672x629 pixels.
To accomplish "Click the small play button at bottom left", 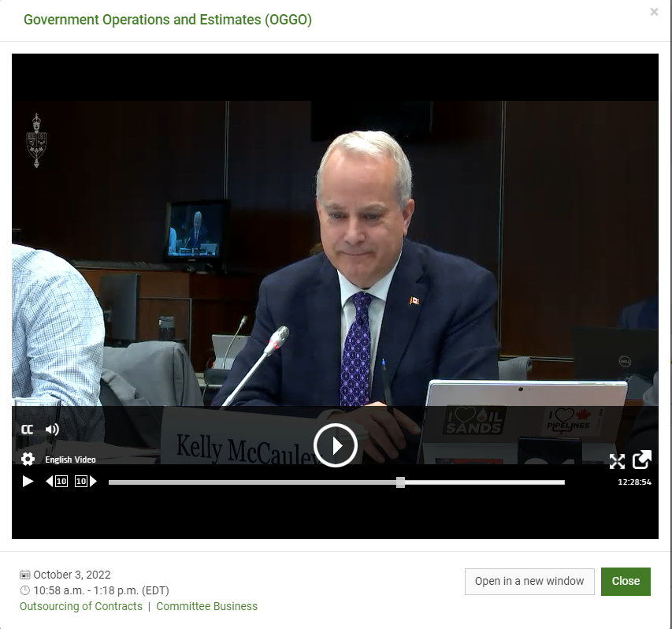I will point(28,482).
